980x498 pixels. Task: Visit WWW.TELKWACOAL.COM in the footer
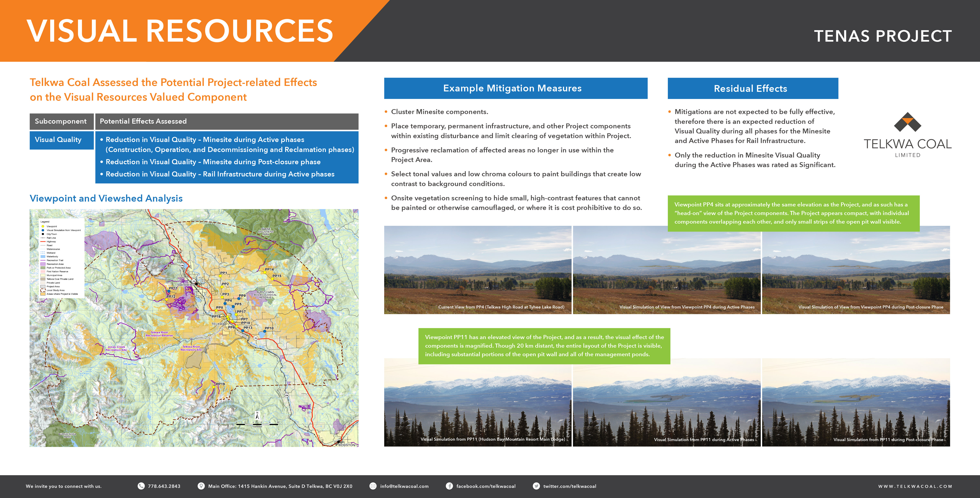[915, 486]
